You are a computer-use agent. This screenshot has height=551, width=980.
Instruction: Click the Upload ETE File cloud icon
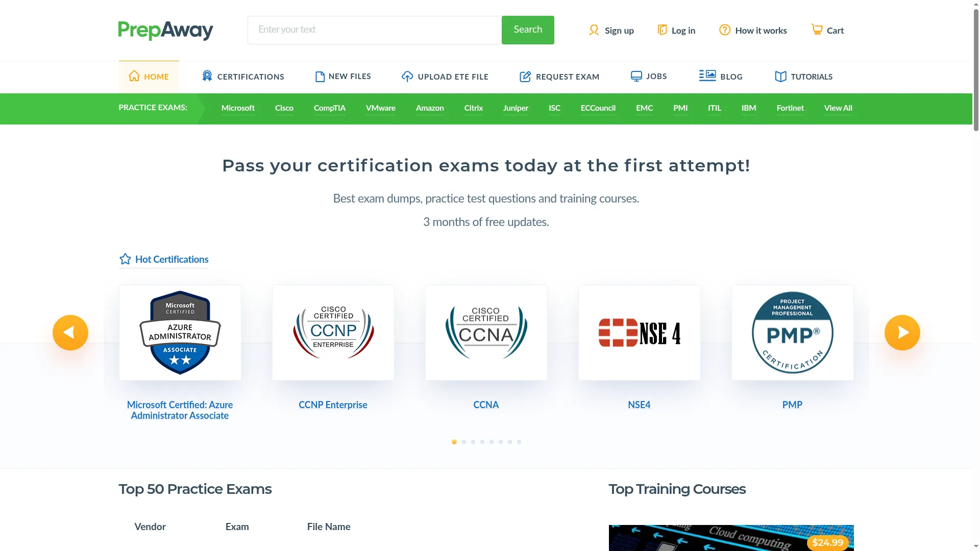[x=407, y=77]
